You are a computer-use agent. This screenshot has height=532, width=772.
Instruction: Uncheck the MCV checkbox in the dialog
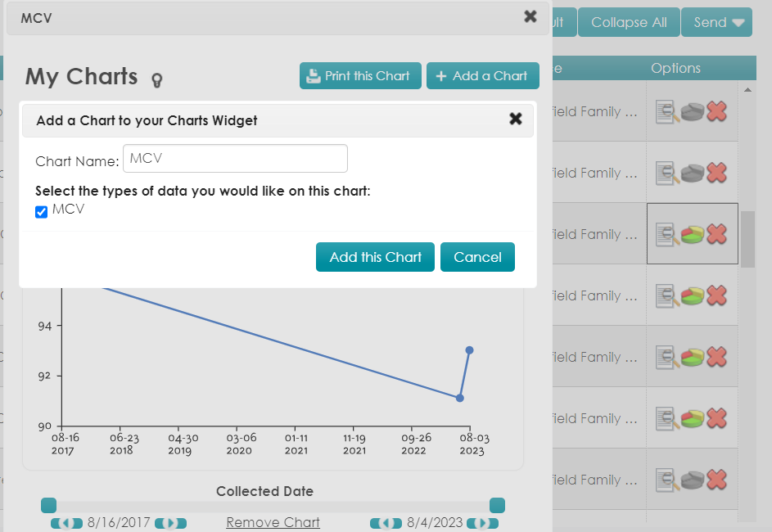[x=41, y=211]
